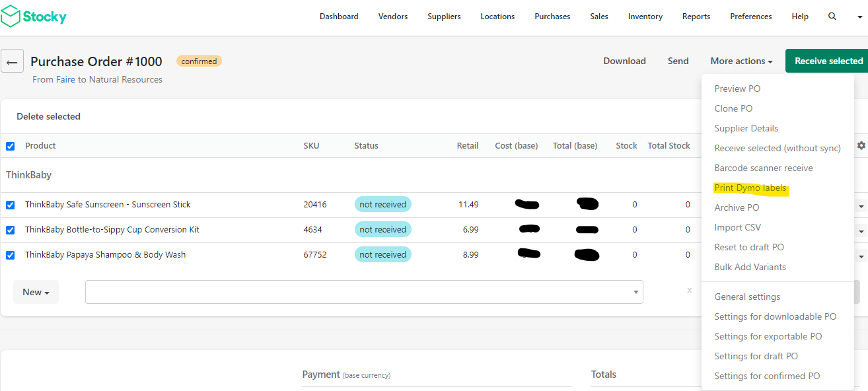Open the Locations nav item
868x391 pixels.
pyautogui.click(x=497, y=17)
